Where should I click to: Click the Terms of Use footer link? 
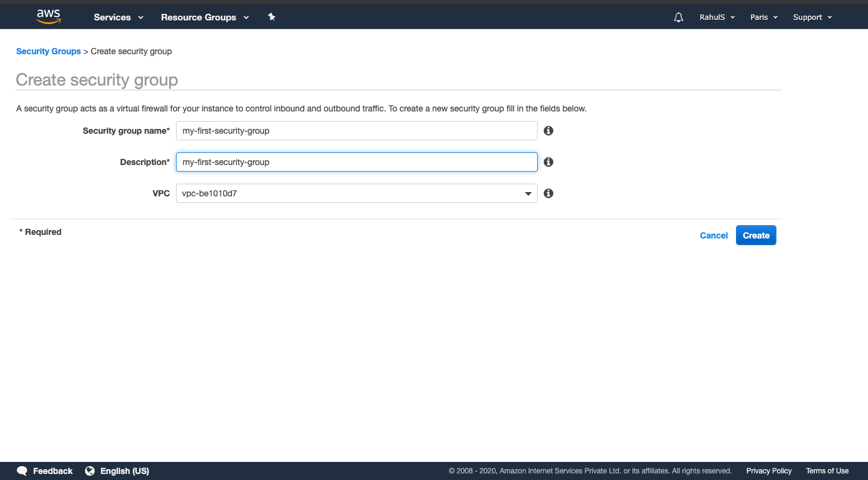[827, 470]
